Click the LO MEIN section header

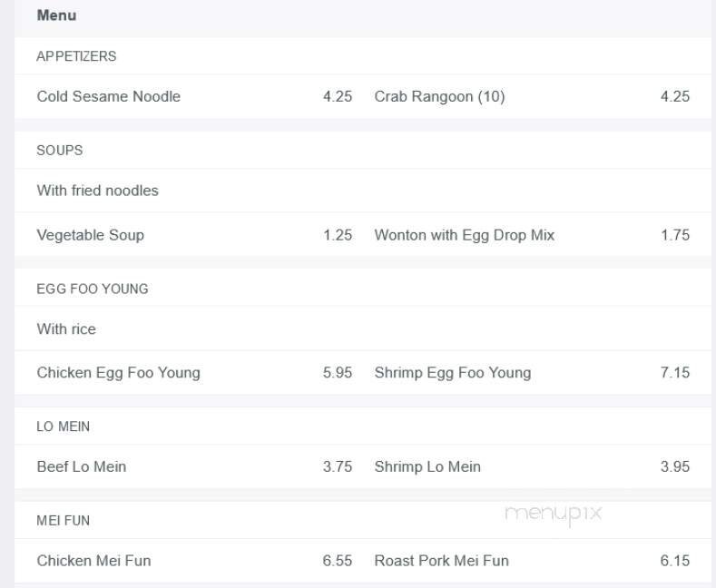click(64, 426)
